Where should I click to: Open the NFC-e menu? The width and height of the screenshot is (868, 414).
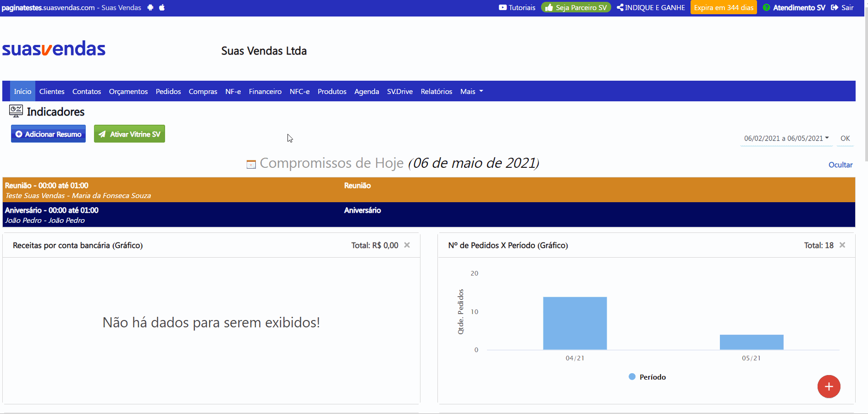pyautogui.click(x=299, y=91)
